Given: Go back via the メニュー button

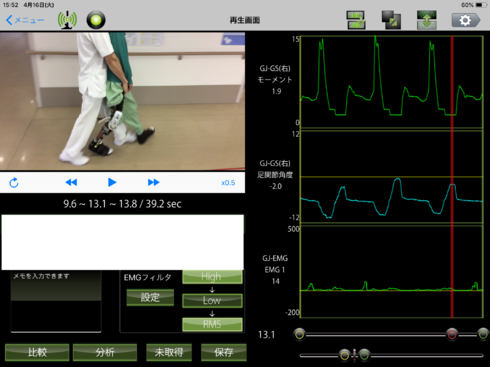Looking at the screenshot, I should click(x=25, y=20).
